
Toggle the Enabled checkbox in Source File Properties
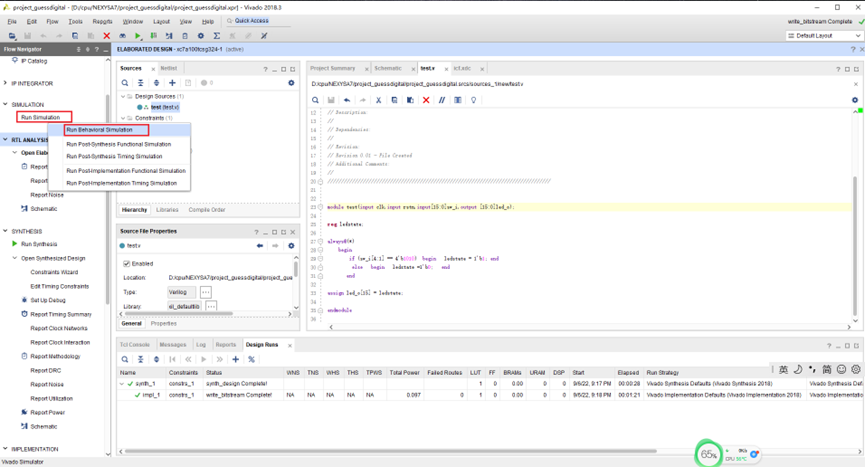[127, 264]
